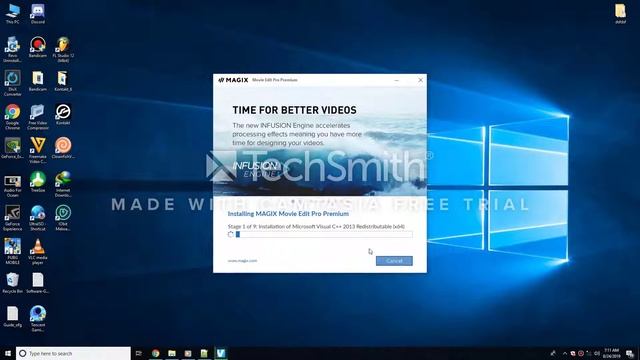Open Free Video Compressor shortcut

[38, 117]
